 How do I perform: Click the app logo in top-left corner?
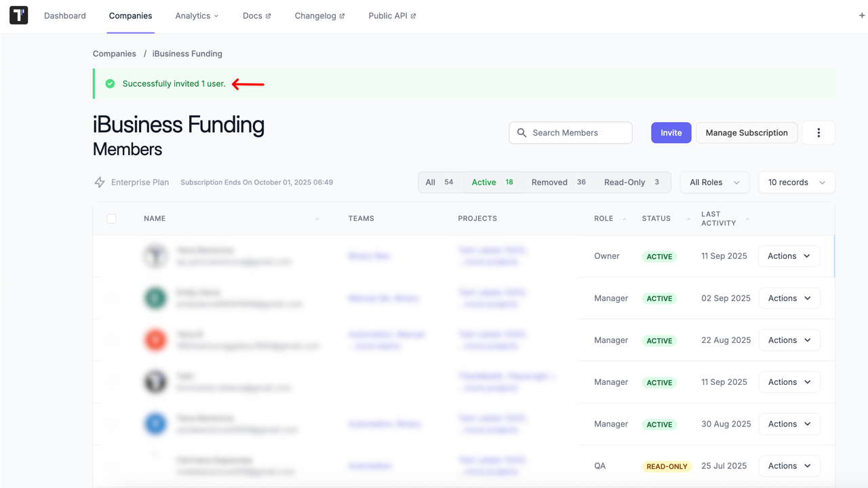[x=18, y=16]
